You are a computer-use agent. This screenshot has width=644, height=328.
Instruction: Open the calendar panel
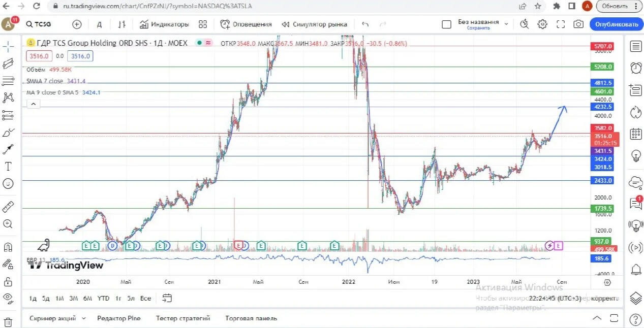635,134
